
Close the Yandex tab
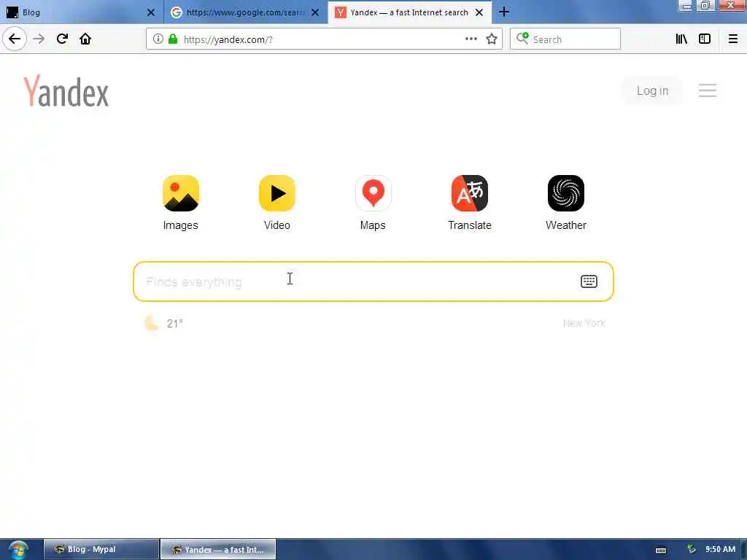tap(479, 12)
